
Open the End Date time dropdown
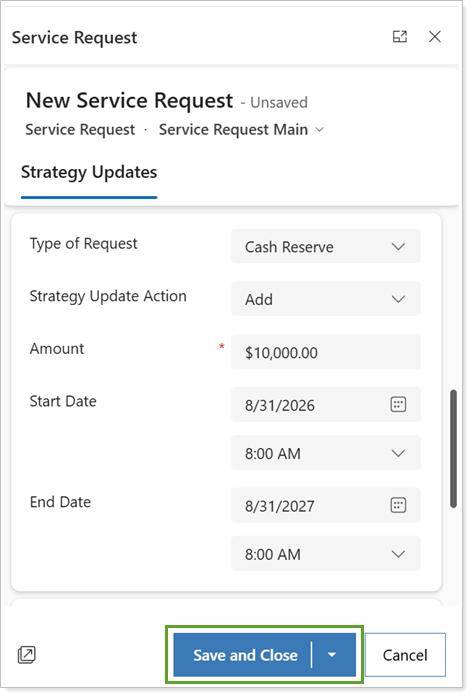pos(326,554)
